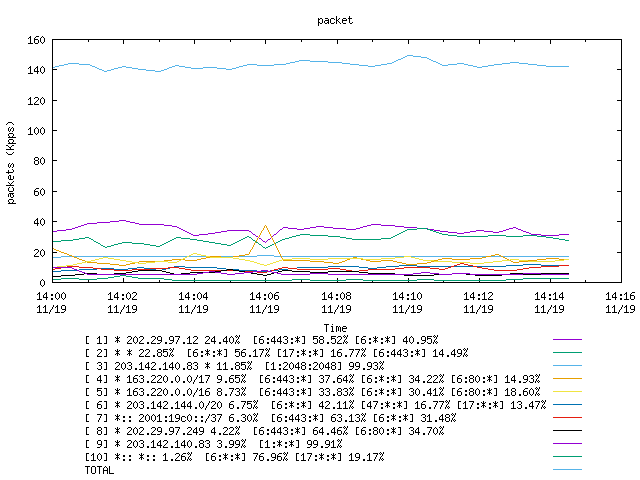Click orange line sample for legend entry 4
The width and height of the screenshot is (640, 480).
coord(567,379)
